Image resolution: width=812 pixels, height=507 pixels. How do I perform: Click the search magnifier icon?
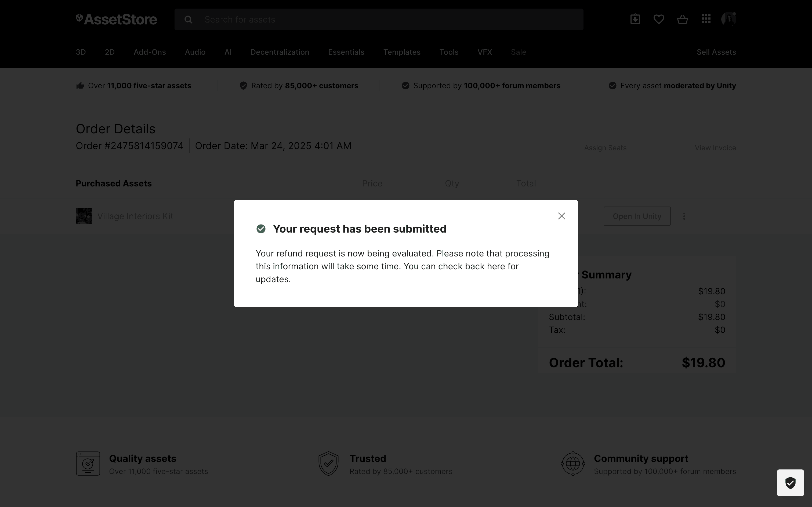[188, 19]
